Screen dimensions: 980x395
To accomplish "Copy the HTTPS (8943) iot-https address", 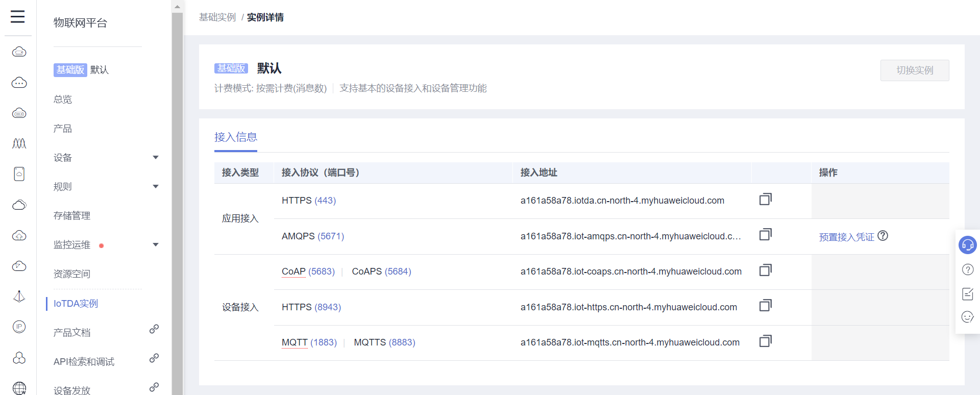I will coord(765,306).
